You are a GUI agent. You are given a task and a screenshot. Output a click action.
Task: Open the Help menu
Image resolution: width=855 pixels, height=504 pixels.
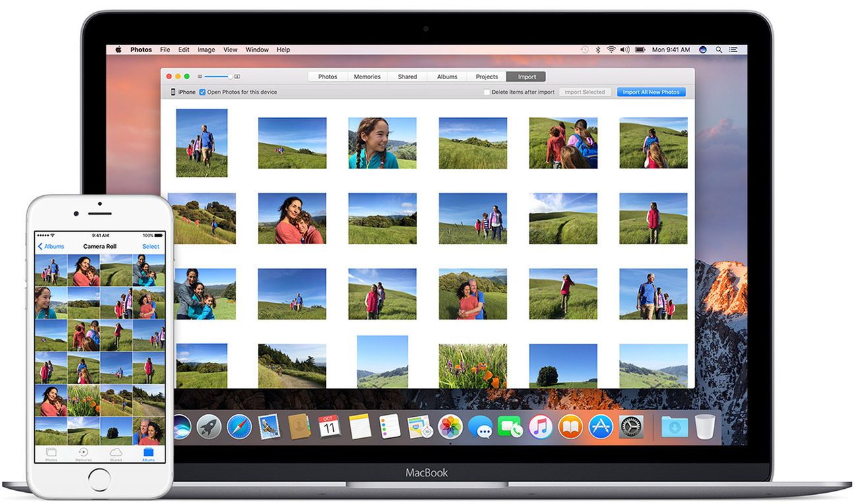(x=283, y=49)
